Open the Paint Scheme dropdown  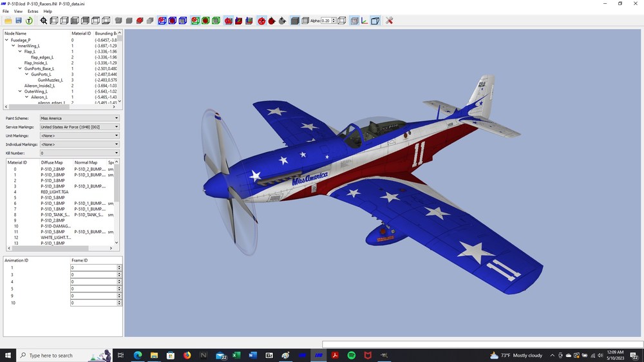pyautogui.click(x=79, y=118)
